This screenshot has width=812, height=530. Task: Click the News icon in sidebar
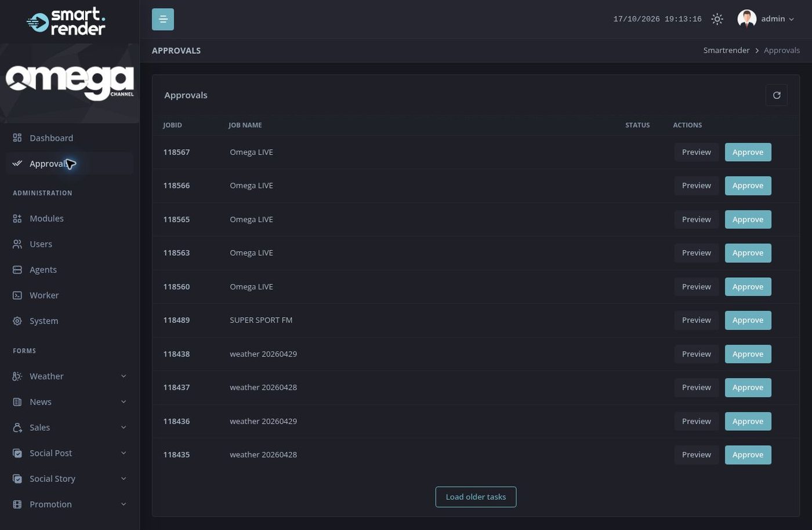[17, 402]
